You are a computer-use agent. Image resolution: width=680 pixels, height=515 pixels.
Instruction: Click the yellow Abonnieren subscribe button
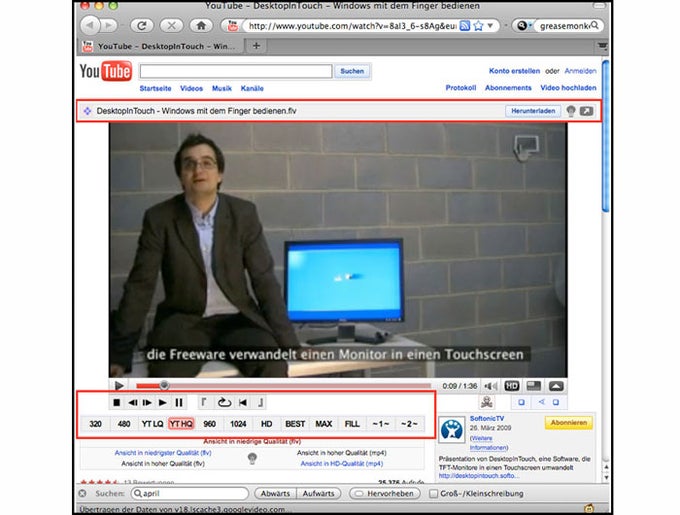point(569,423)
